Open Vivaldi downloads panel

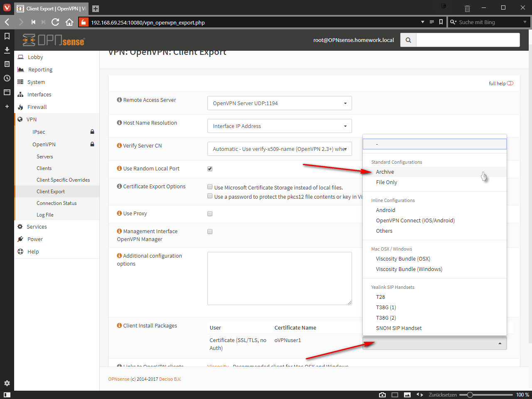pyautogui.click(x=7, y=50)
